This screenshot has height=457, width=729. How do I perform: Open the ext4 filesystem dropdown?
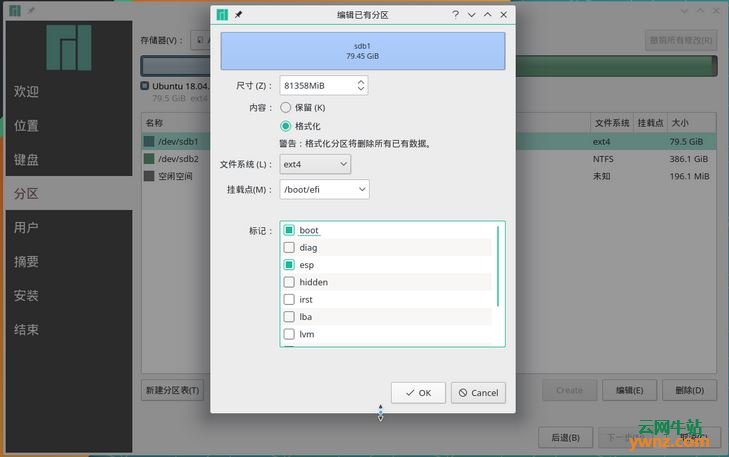pos(315,164)
